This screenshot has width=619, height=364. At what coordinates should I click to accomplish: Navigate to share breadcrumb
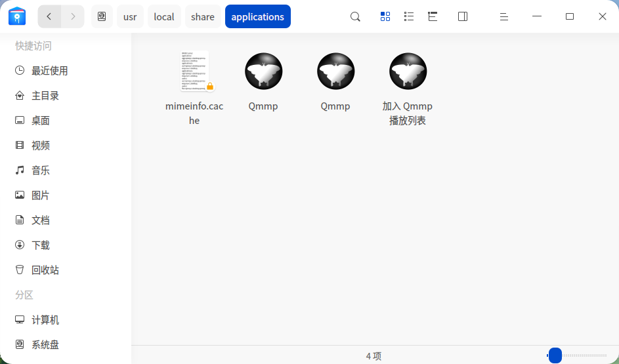[203, 16]
